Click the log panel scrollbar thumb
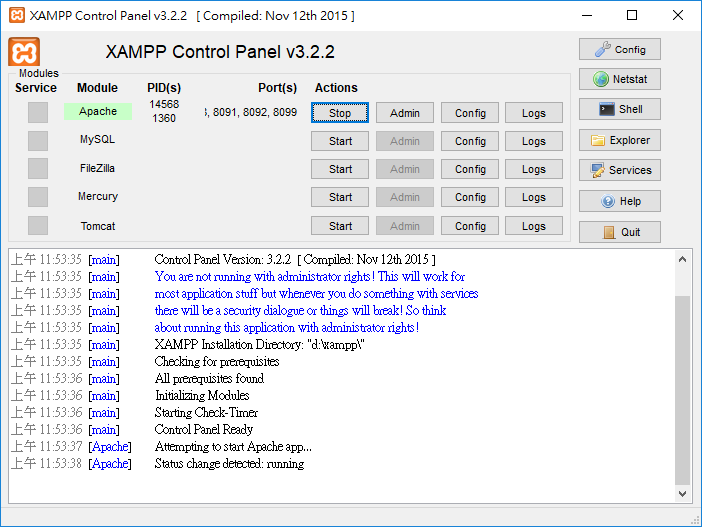702x527 pixels. click(682, 390)
